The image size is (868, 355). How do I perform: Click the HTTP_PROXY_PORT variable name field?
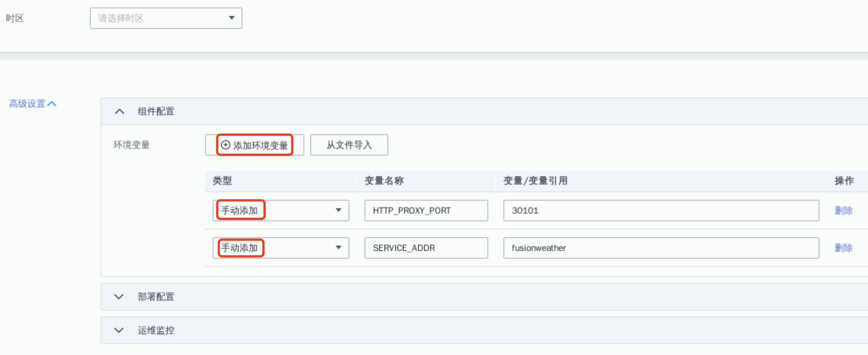[426, 210]
